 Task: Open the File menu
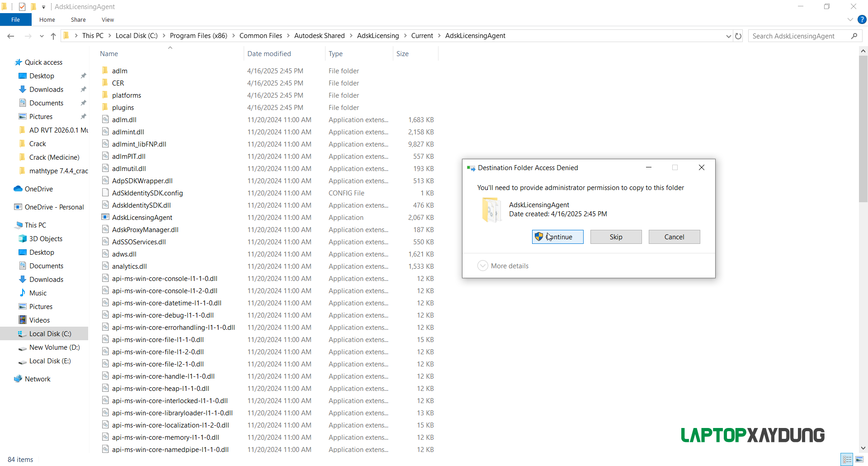coord(15,20)
